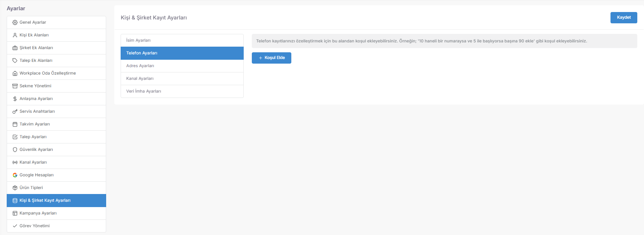
Task: Open Kanal Ayarları tab in inner list
Action: (x=182, y=78)
